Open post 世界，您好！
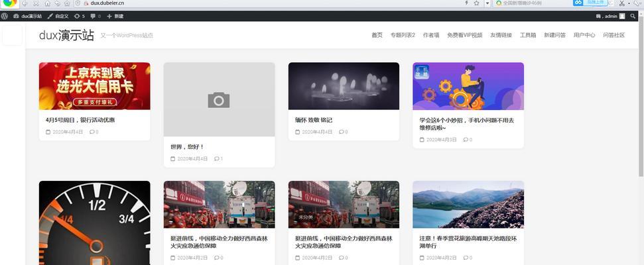 click(187, 147)
